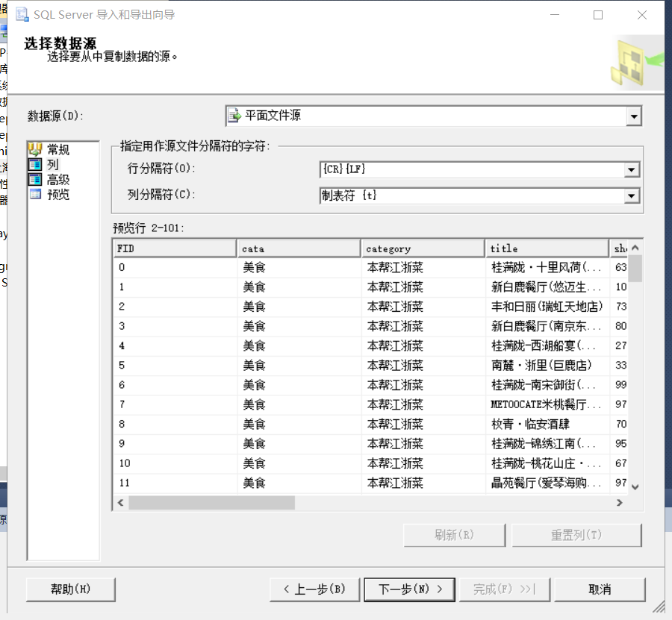This screenshot has width=672, height=620.
Task: Switch to the 高级 settings page
Action: click(x=57, y=179)
